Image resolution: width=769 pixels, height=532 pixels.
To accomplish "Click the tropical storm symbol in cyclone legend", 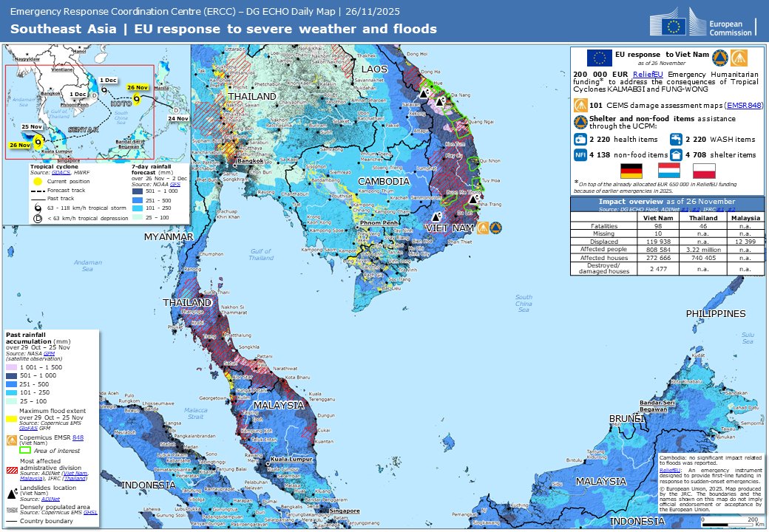I will click(x=38, y=208).
